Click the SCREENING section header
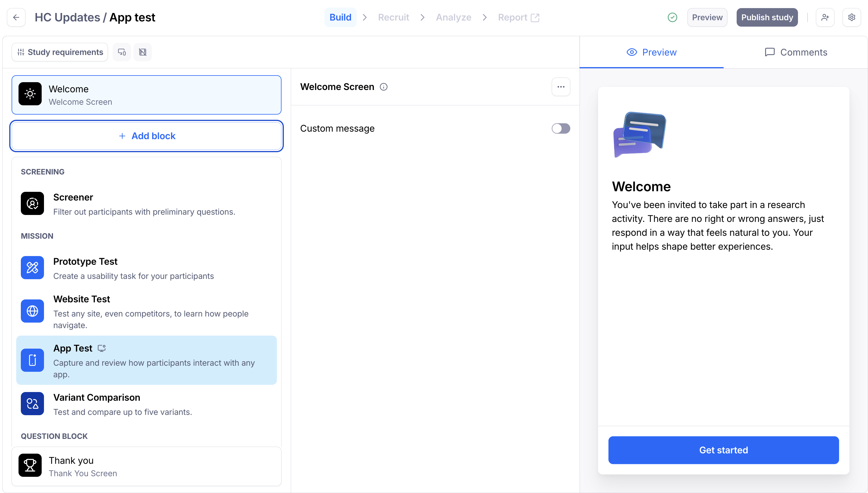 click(x=43, y=172)
